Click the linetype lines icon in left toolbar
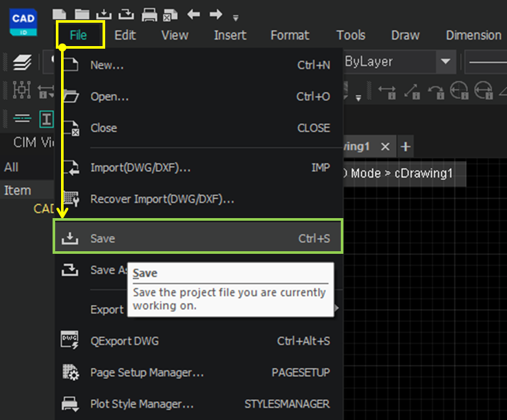The height and width of the screenshot is (420, 507). click(x=22, y=118)
